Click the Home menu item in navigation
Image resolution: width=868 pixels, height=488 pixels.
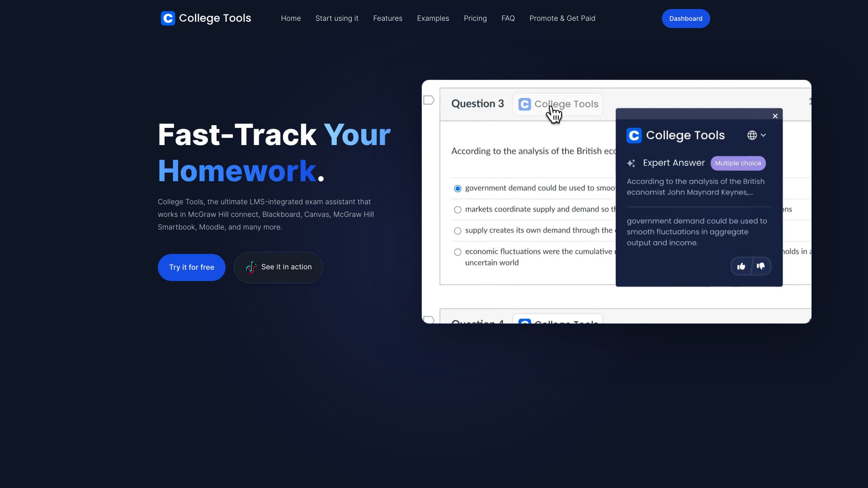290,18
